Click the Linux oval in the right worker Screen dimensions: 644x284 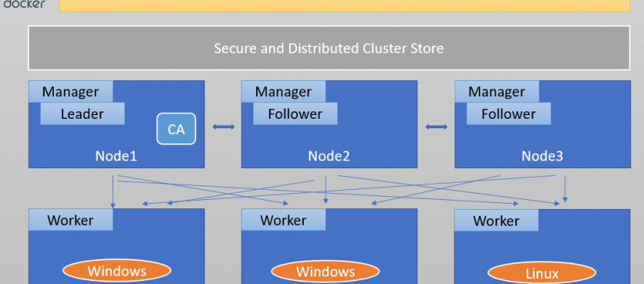pyautogui.click(x=542, y=273)
